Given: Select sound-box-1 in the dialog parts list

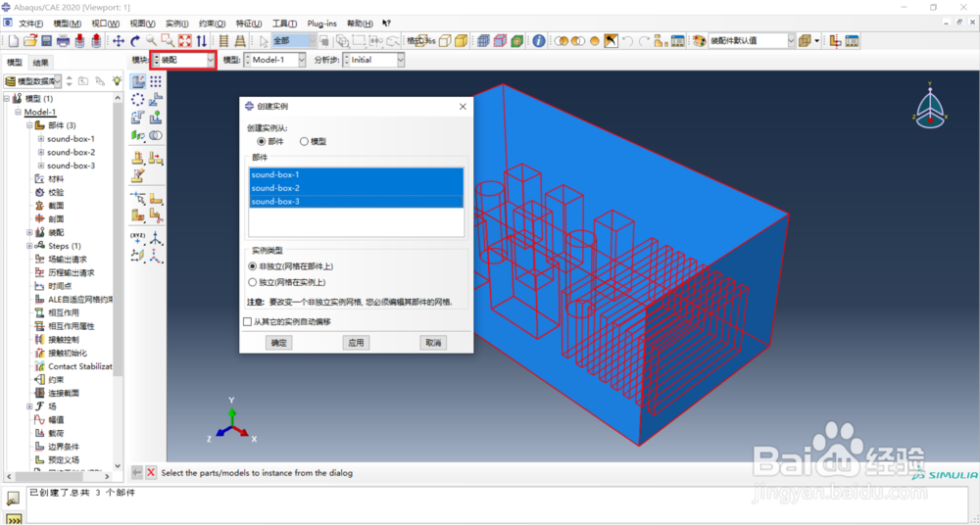Looking at the screenshot, I should (357, 174).
